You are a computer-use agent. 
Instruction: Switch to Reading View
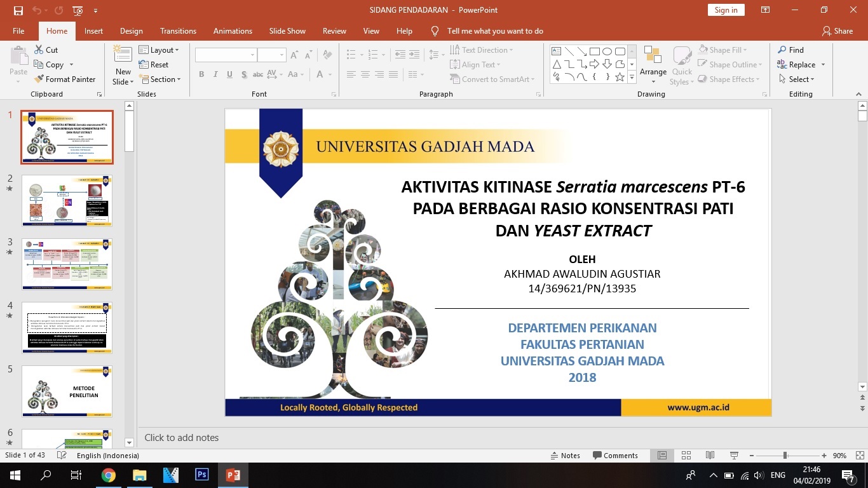click(710, 456)
